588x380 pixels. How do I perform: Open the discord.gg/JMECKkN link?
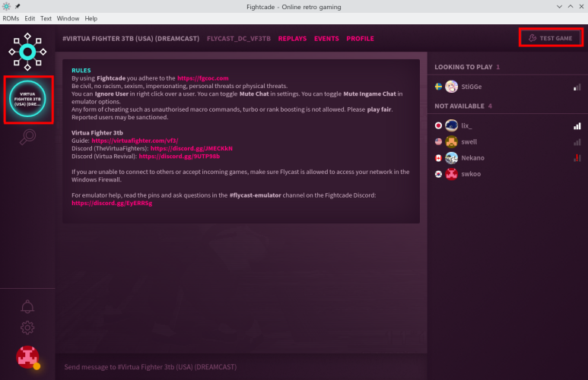[191, 148]
